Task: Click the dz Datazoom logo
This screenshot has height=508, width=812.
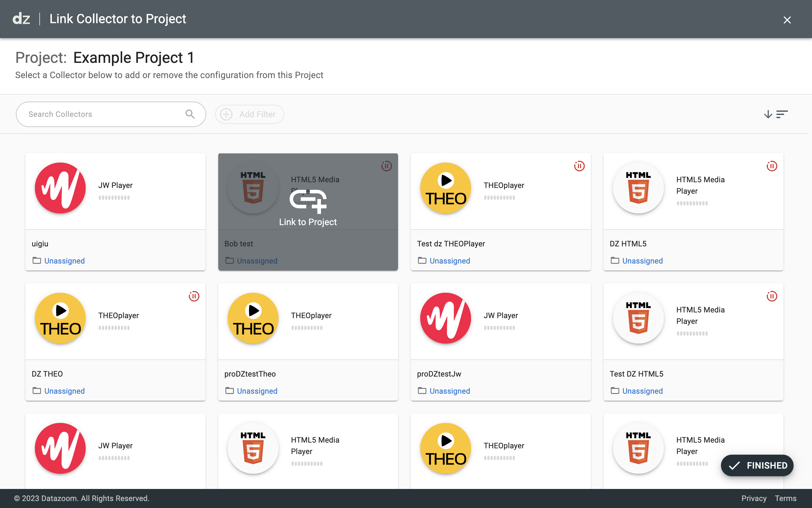Action: coord(21,19)
